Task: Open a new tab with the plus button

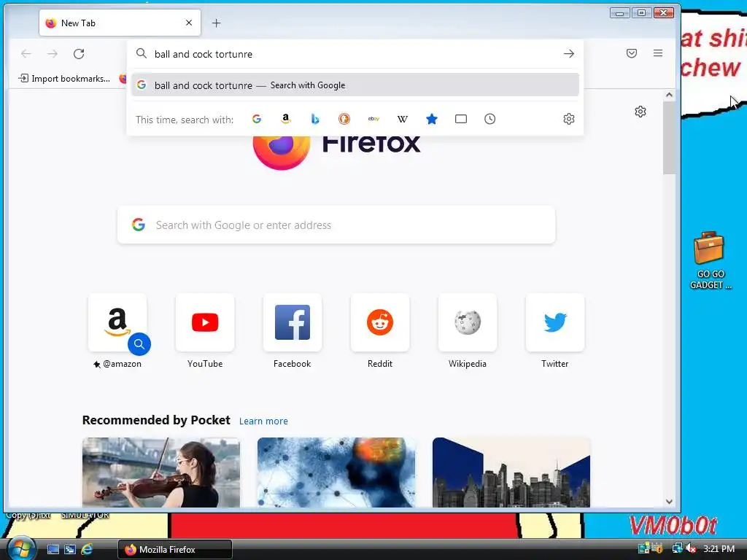Action: (x=216, y=23)
